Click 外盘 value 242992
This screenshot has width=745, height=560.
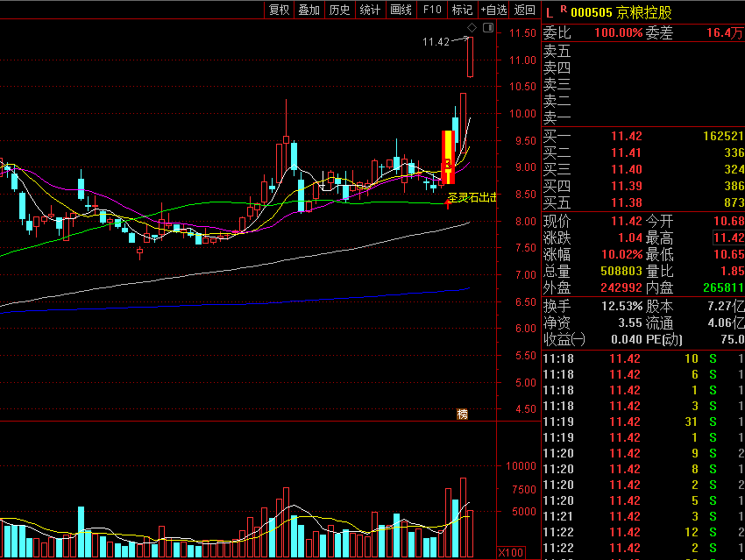pyautogui.click(x=621, y=287)
